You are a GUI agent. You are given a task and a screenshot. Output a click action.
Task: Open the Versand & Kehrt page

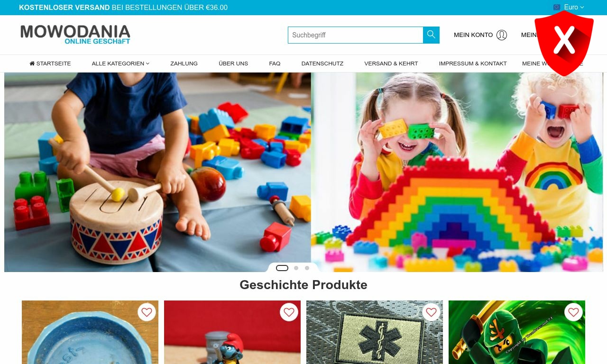click(391, 64)
